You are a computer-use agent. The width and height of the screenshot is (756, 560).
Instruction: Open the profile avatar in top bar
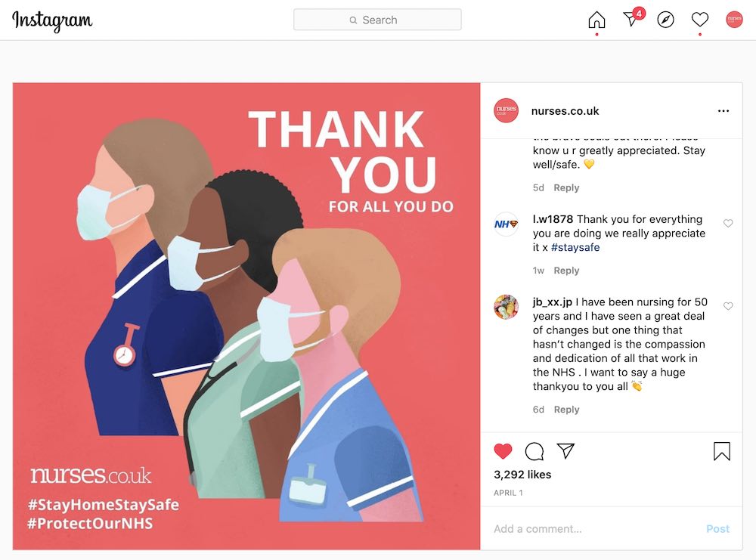(x=734, y=20)
